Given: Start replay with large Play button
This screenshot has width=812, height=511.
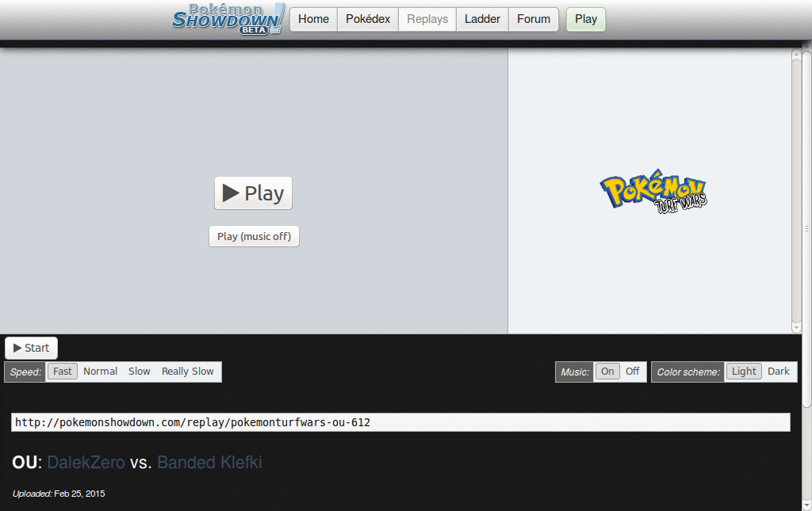Looking at the screenshot, I should coord(253,193).
